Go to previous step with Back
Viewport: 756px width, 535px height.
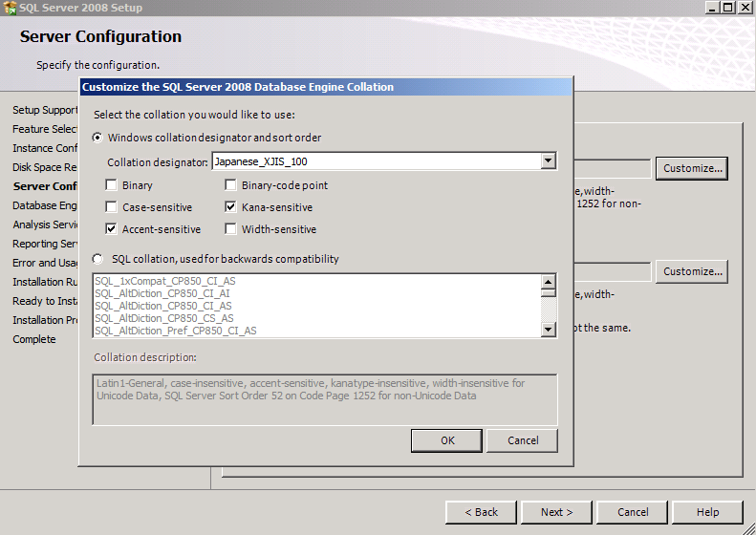pyautogui.click(x=481, y=512)
